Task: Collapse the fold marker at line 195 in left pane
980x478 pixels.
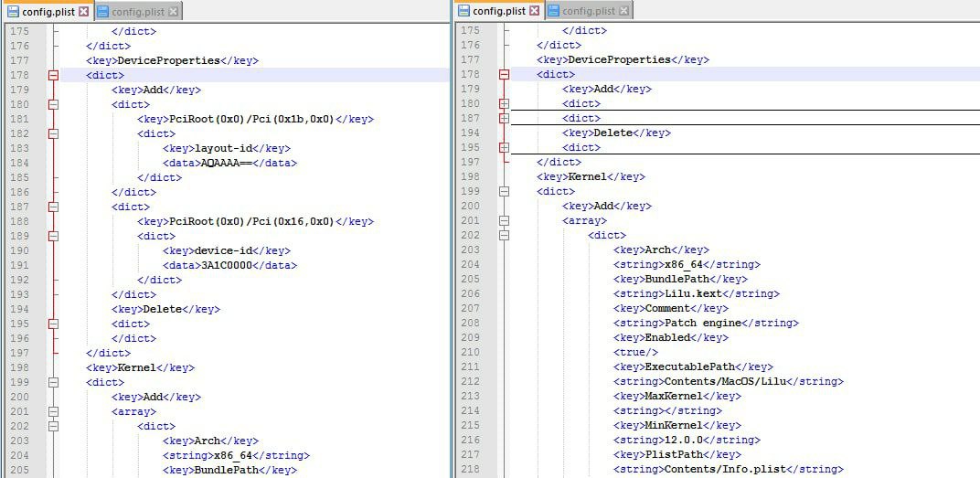Action: coord(54,324)
